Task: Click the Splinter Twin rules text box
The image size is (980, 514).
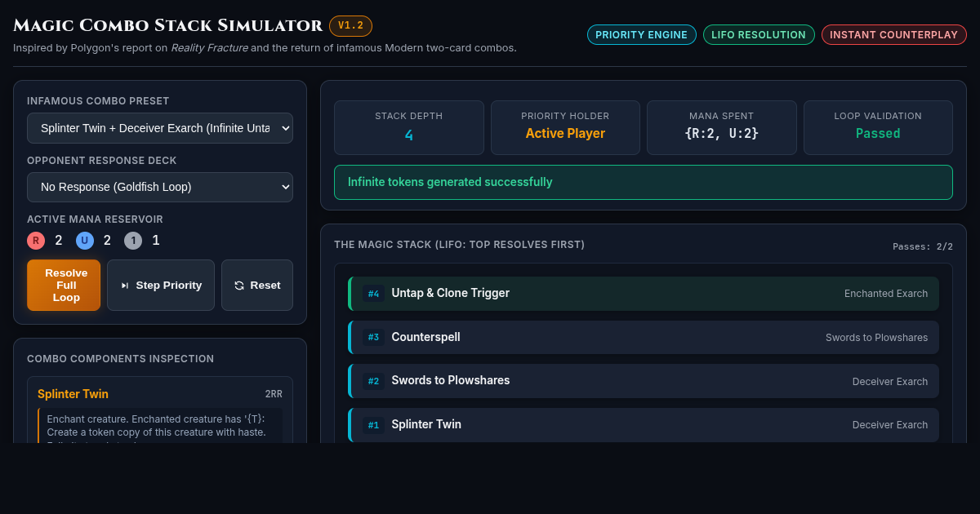Action: tap(160, 426)
